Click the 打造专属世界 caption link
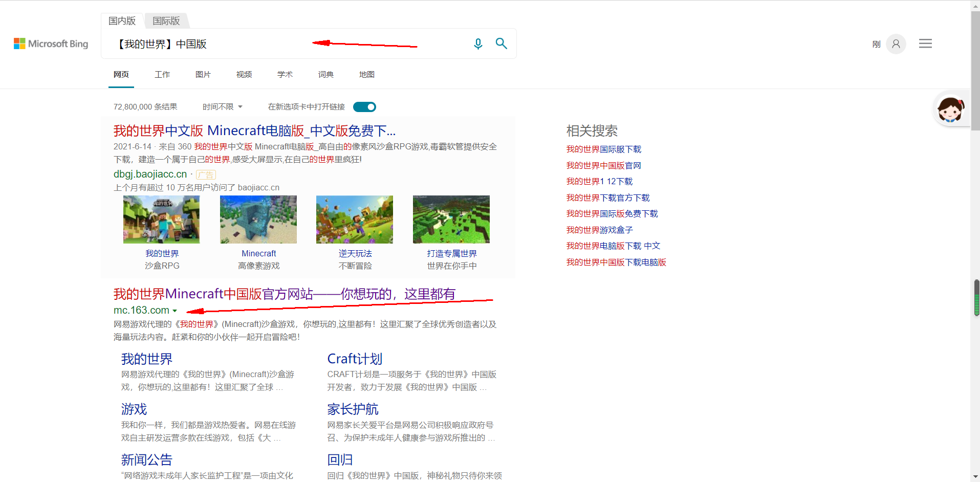 pos(452,254)
